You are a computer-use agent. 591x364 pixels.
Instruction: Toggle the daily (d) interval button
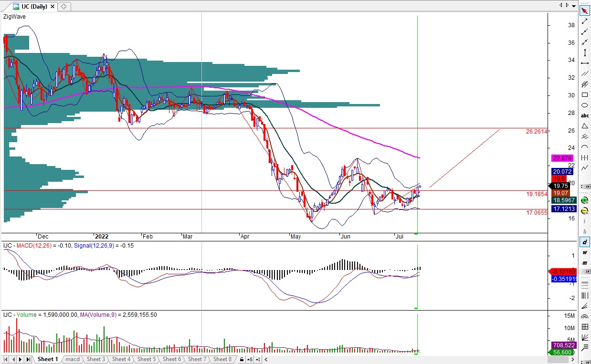[x=585, y=242]
